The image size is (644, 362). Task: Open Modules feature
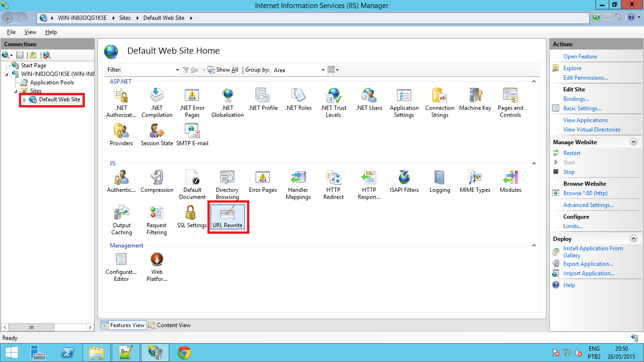[510, 181]
